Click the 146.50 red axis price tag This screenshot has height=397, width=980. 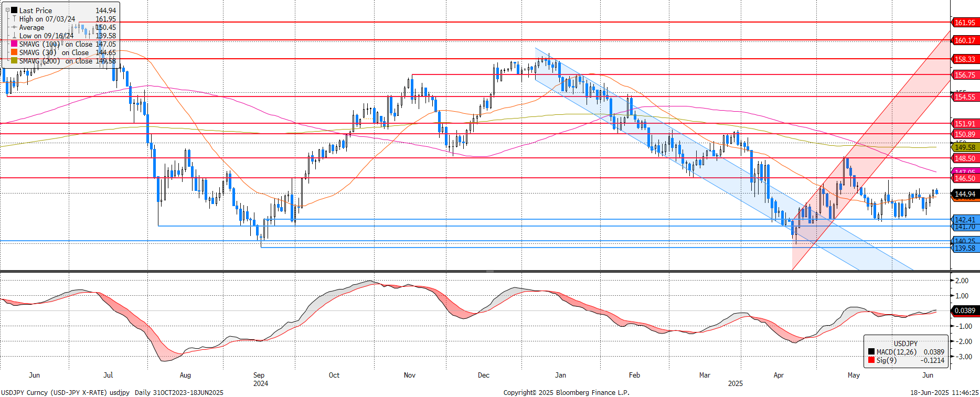point(965,178)
